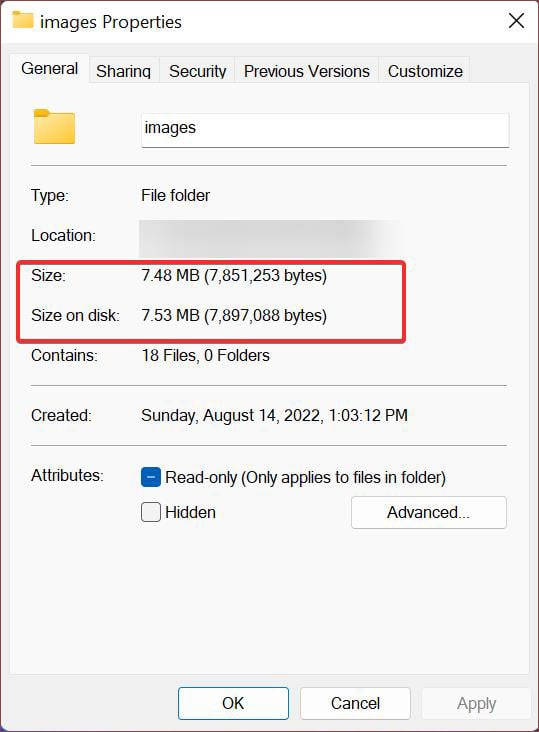Switch to the Previous Versions tab

307,71
